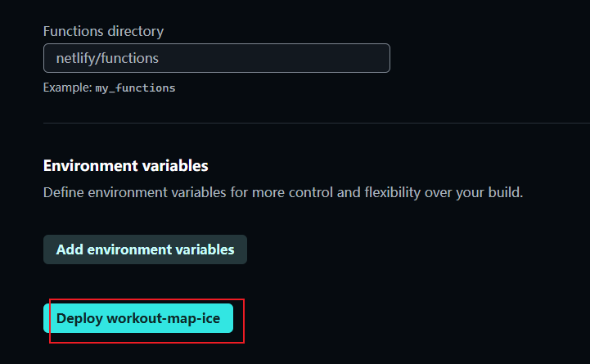This screenshot has height=364, width=590.
Task: Click the my_functions example code text
Action: pyautogui.click(x=135, y=88)
